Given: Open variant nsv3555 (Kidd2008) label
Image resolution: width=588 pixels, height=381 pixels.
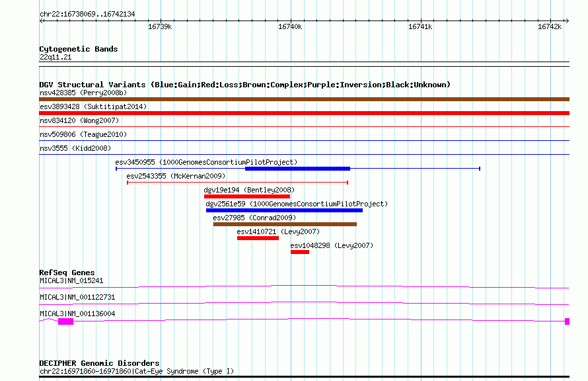Looking at the screenshot, I should (75, 148).
